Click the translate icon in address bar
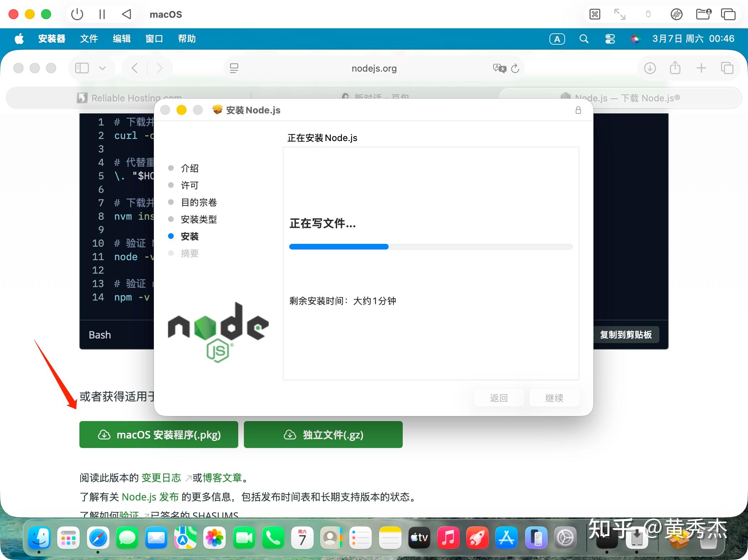This screenshot has width=748, height=560. (499, 68)
